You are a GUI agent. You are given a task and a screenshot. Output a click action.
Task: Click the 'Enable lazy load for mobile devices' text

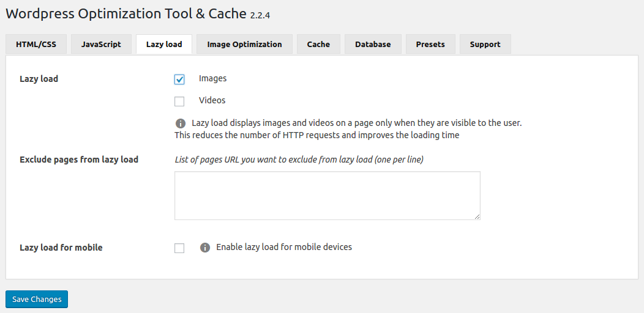coord(284,247)
